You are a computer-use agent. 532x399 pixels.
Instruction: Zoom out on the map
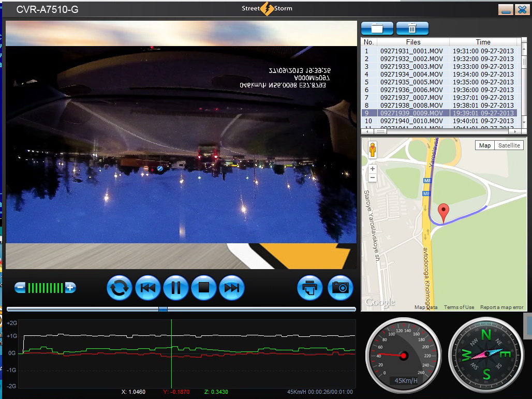[x=372, y=178]
